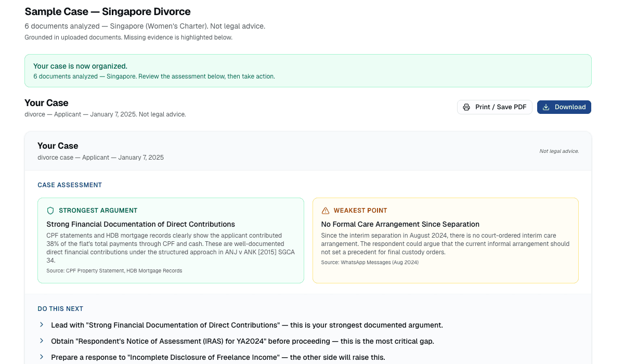Click the CASE ASSESSMENT section label
Viewport: 624px width, 364px height.
(70, 185)
